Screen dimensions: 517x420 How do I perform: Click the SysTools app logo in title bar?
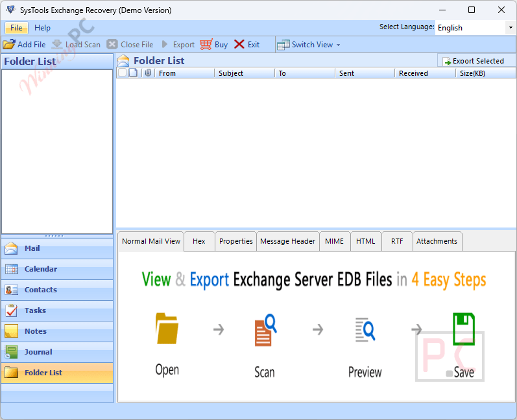11,10
